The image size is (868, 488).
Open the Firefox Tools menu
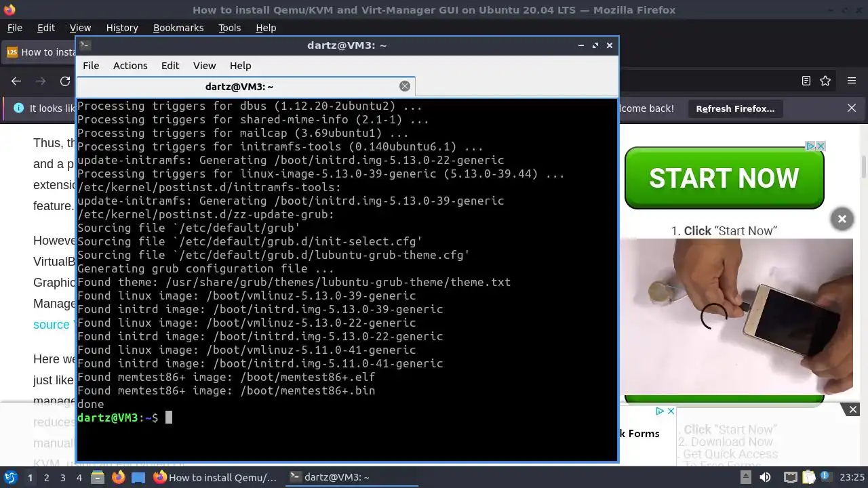pos(229,28)
